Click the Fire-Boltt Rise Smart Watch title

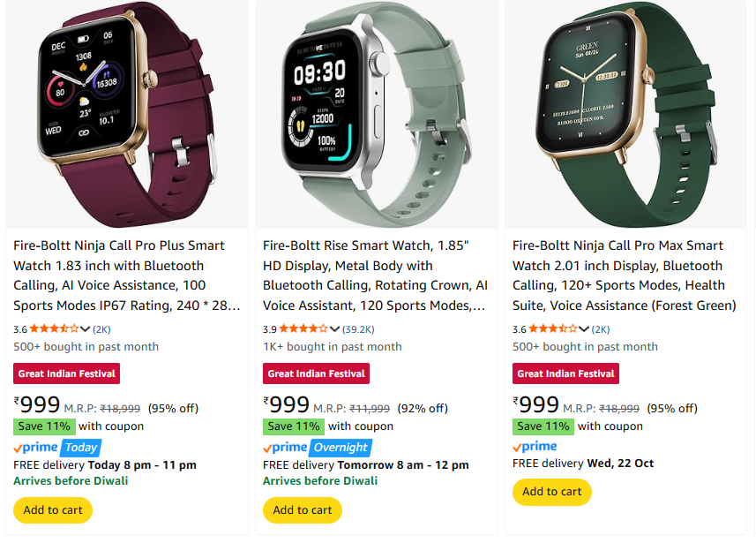(376, 275)
